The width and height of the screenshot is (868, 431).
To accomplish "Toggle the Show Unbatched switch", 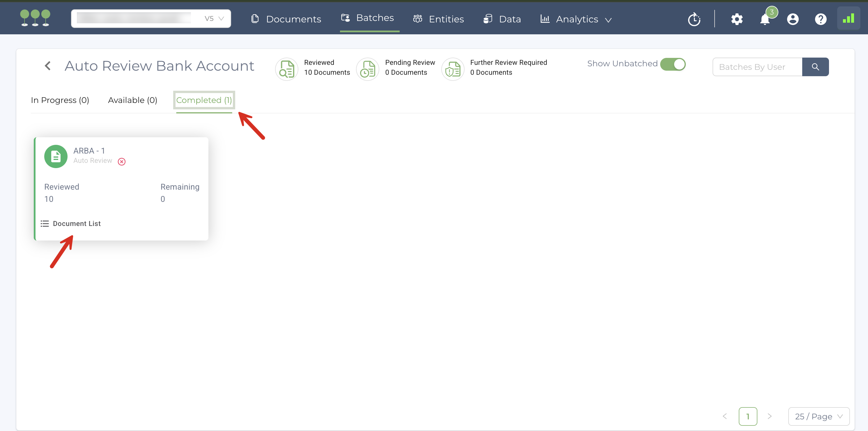I will pyautogui.click(x=673, y=64).
